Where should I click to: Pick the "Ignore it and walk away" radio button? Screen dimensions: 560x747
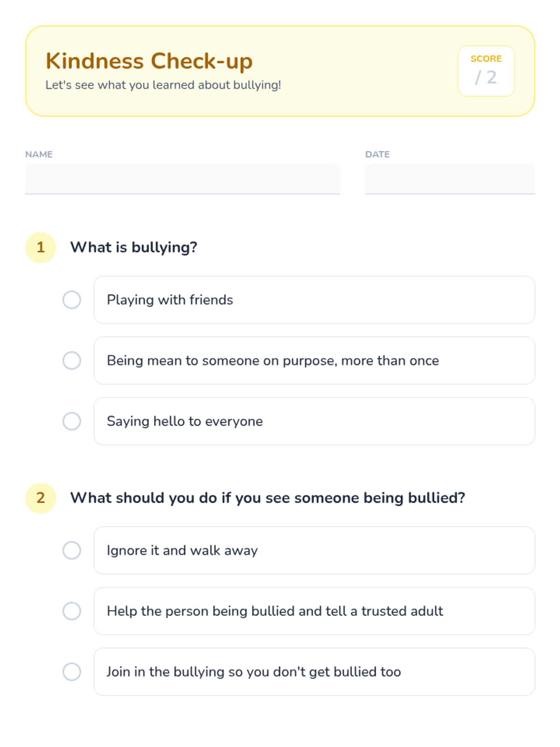point(72,550)
